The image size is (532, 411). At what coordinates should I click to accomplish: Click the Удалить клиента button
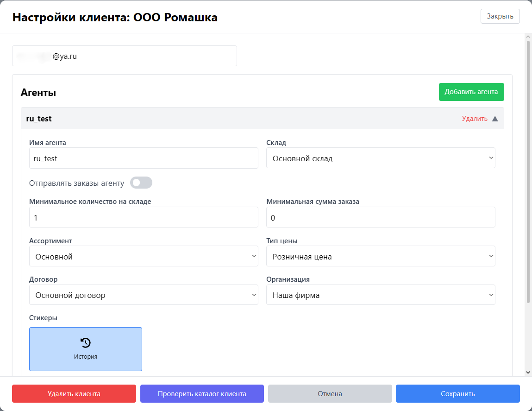[x=74, y=394]
